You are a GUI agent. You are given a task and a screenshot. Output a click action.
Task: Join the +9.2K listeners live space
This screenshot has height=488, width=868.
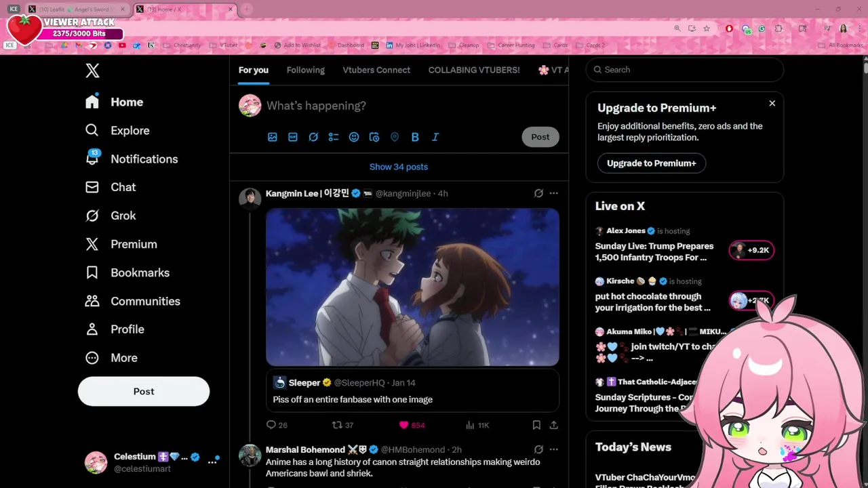click(751, 250)
